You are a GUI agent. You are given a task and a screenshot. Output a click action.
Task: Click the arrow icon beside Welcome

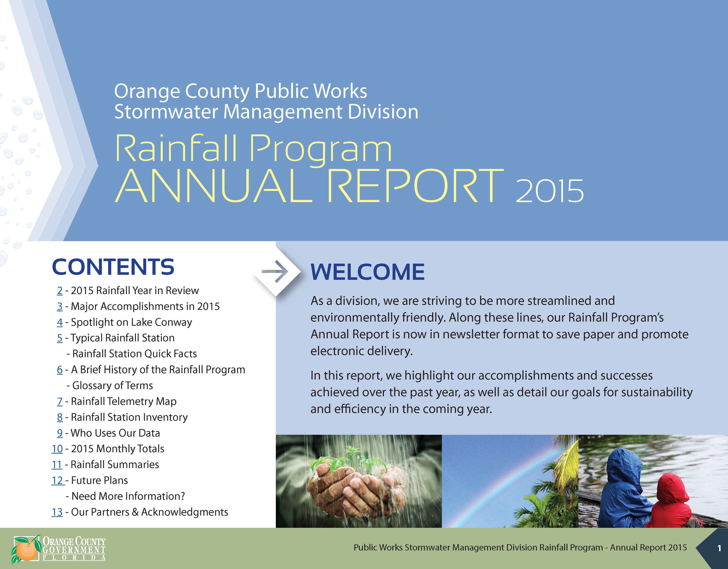pos(275,272)
